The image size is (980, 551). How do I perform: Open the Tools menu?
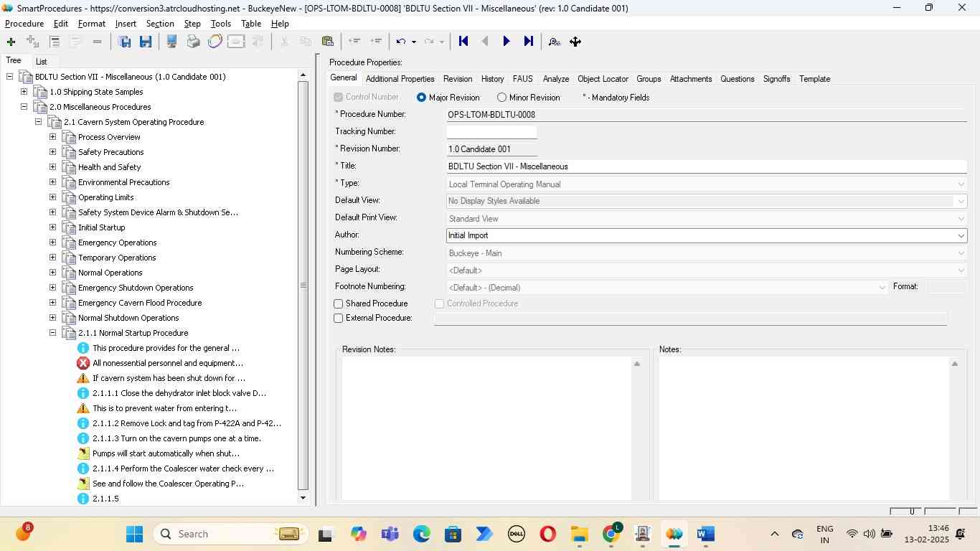pos(220,24)
